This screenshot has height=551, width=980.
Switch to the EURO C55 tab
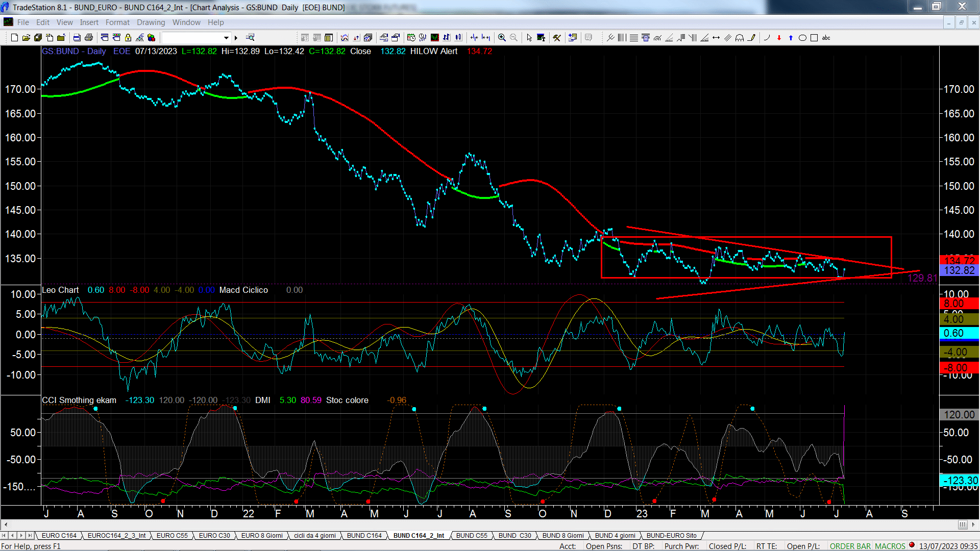pos(172,536)
